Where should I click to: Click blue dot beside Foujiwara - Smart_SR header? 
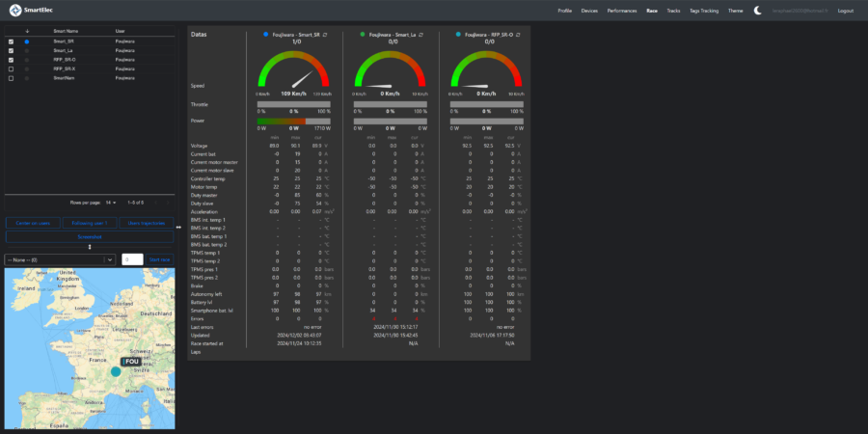[266, 35]
